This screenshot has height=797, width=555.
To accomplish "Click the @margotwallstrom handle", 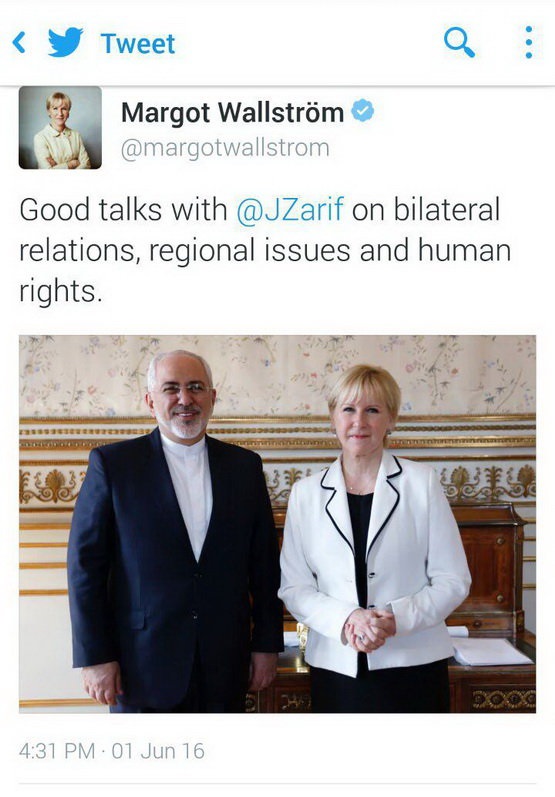I will 225,148.
